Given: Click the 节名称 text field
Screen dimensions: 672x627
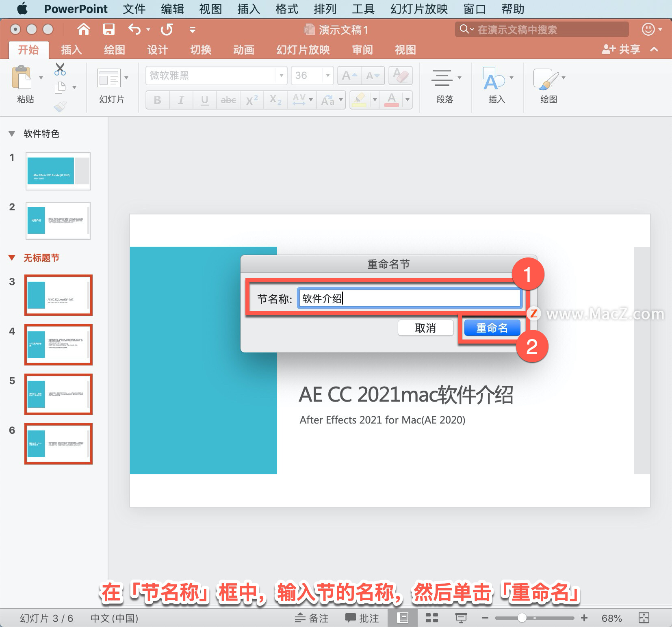Looking at the screenshot, I should (409, 298).
